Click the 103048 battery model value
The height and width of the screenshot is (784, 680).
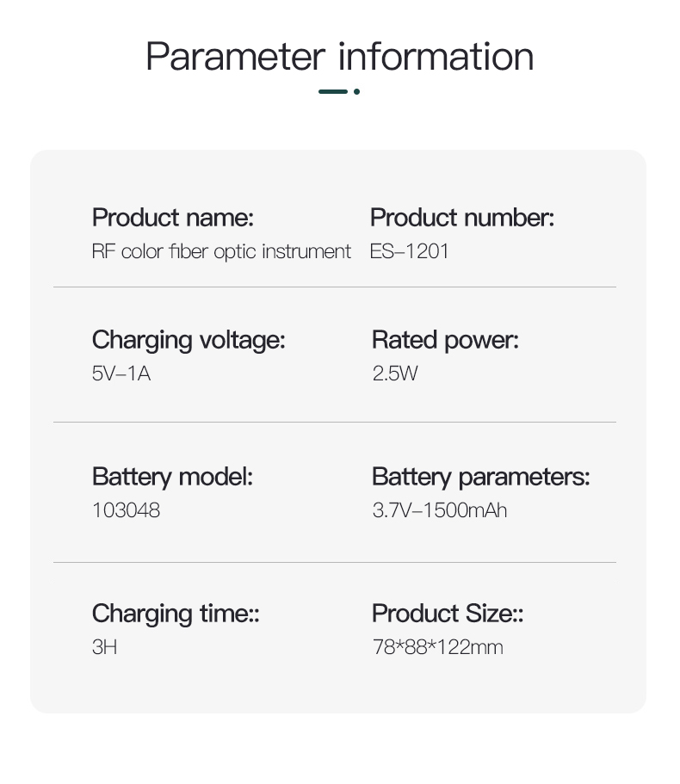(x=126, y=510)
